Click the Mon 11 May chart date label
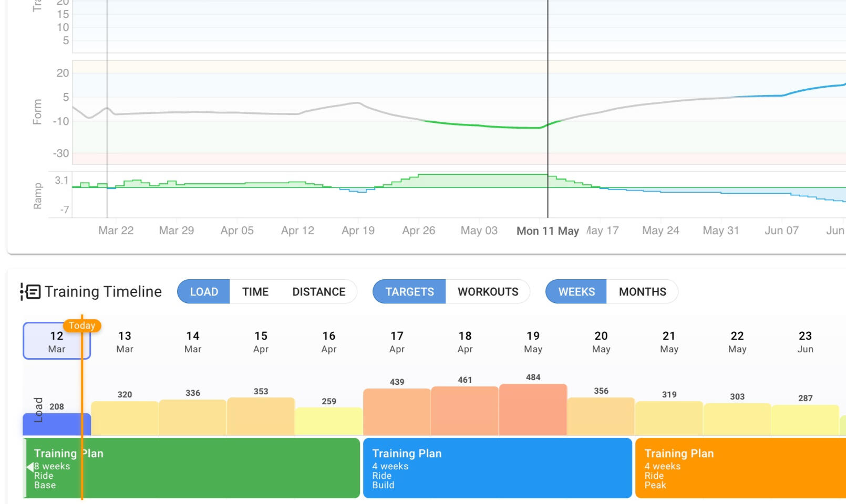Viewport: 846px width, 504px height. 548,231
